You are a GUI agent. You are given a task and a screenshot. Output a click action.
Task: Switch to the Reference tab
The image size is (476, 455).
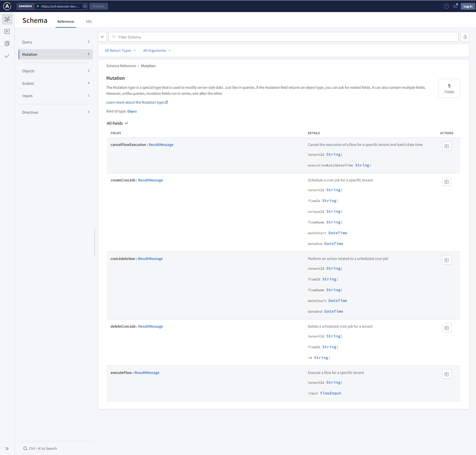66,21
